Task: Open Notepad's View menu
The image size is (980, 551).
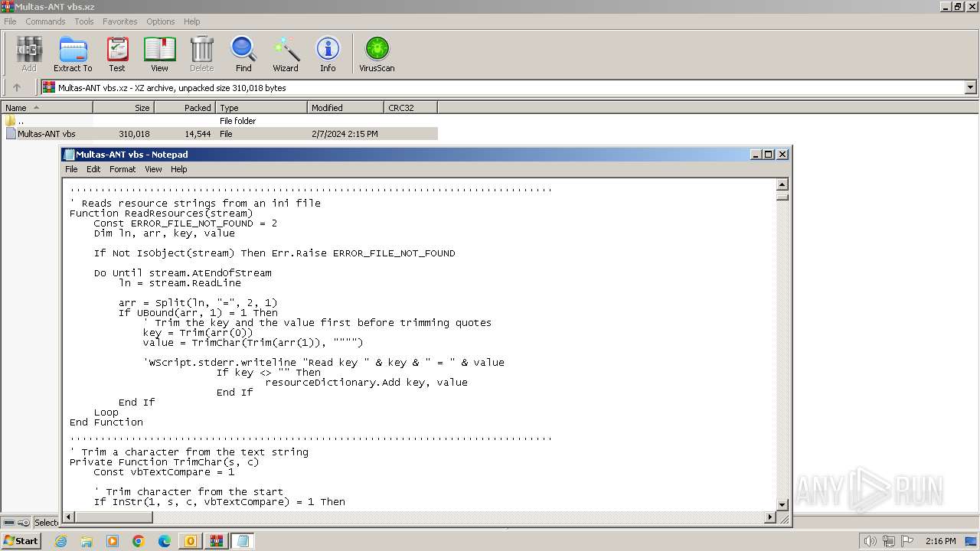Action: [153, 169]
